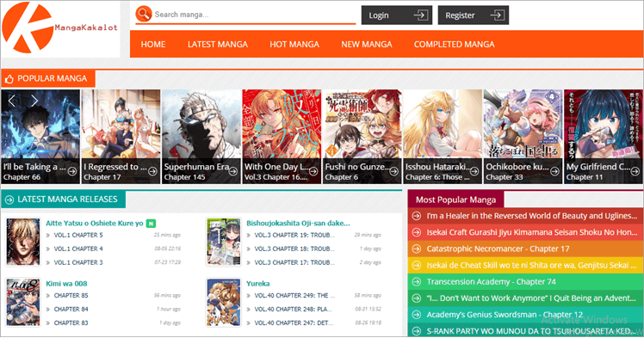This screenshot has width=644, height=338.
Task: Click the circle arrow on I'll be Taking a… card
Action: [72, 171]
